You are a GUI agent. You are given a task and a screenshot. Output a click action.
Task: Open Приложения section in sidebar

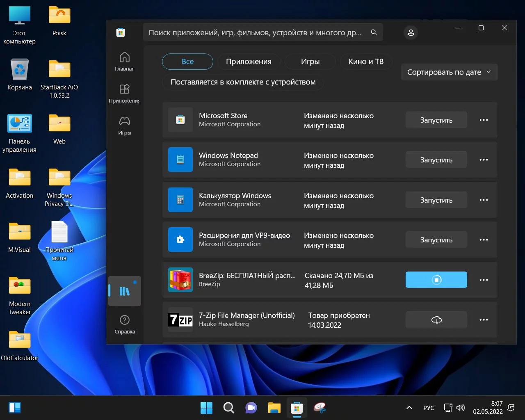pyautogui.click(x=125, y=94)
